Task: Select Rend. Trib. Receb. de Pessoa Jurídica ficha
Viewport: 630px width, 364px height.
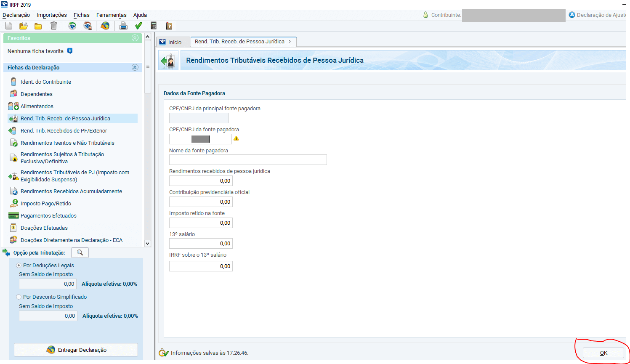Action: coord(72,118)
